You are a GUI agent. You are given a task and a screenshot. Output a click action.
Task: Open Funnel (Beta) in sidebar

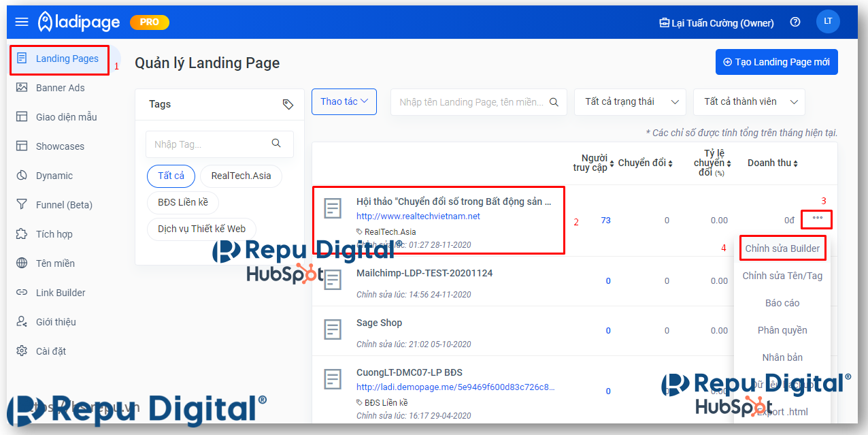64,205
